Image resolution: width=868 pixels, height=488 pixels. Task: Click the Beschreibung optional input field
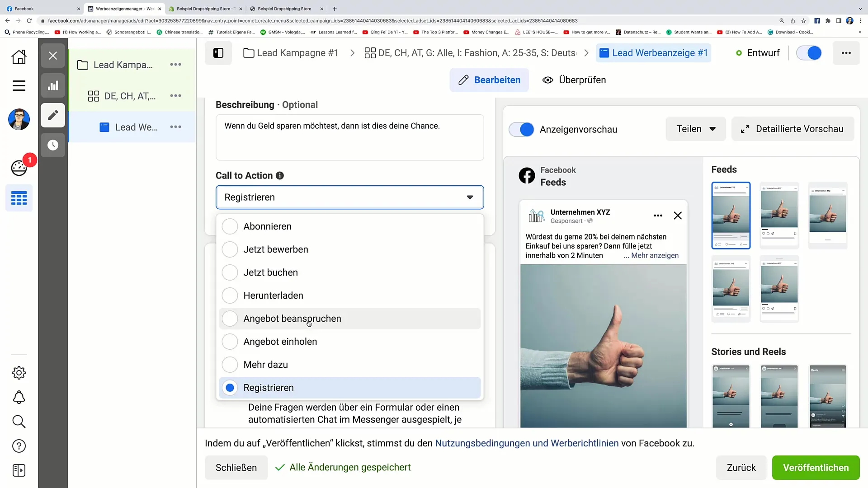(x=350, y=137)
